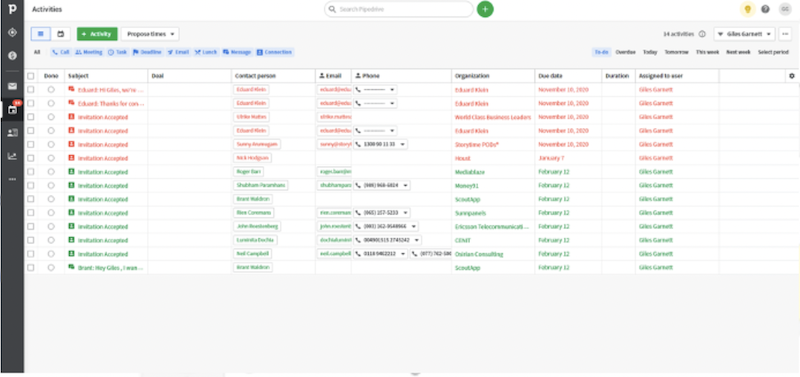Screen dimensions: 800x377
Task: Mark John Roestenberg activity as done
Action: pyautogui.click(x=51, y=226)
